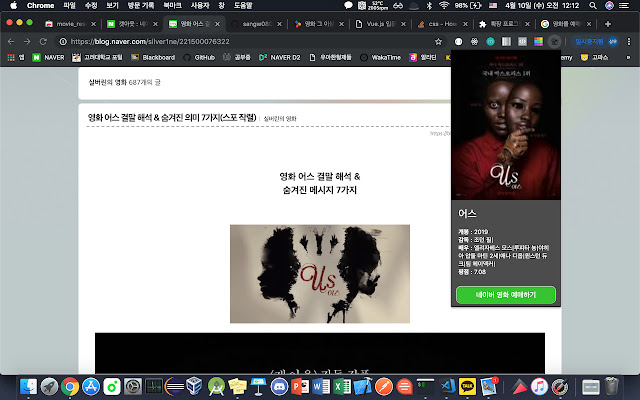
Task: Click the Us movie poster in popup
Action: pyautogui.click(x=506, y=125)
